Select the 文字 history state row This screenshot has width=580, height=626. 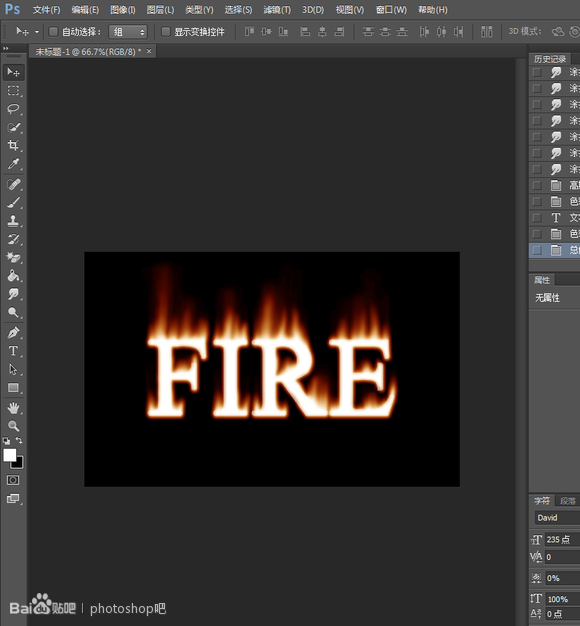coord(554,218)
